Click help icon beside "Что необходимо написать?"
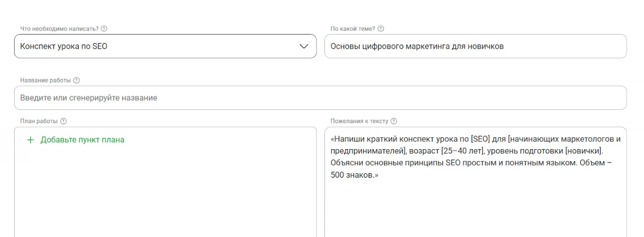 103,29
